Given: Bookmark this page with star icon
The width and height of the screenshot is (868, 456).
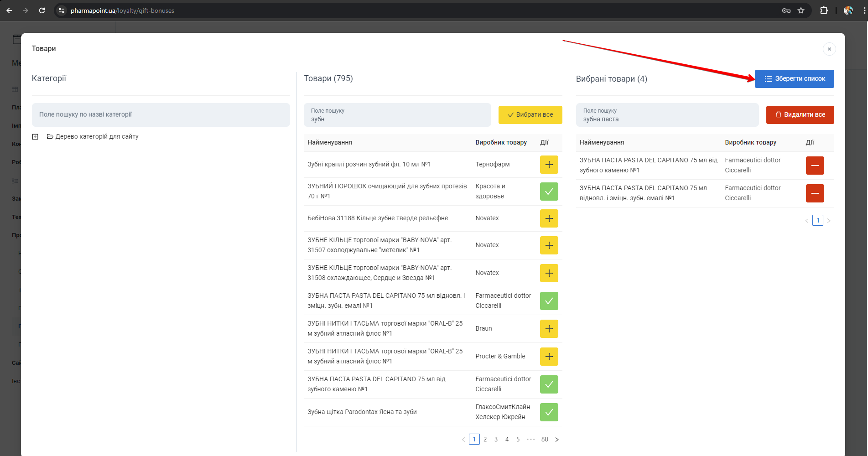Looking at the screenshot, I should [801, 10].
